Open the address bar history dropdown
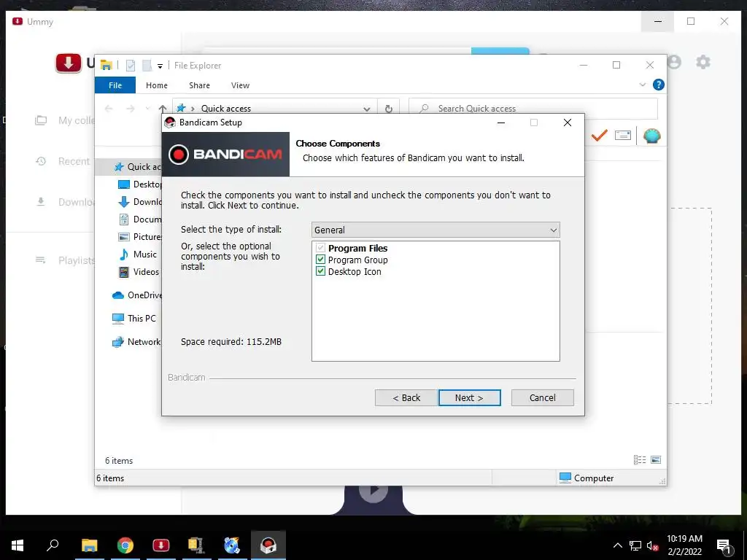747x560 pixels. [x=366, y=109]
